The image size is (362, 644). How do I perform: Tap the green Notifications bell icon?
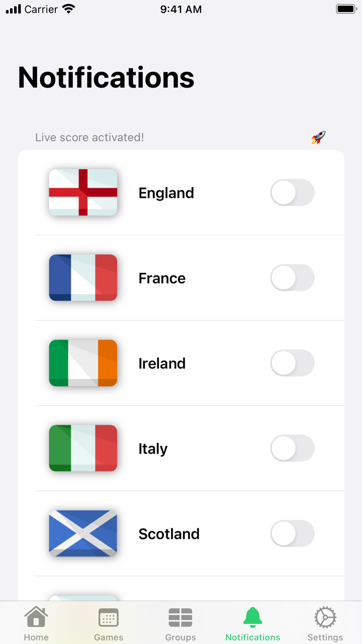(x=253, y=617)
